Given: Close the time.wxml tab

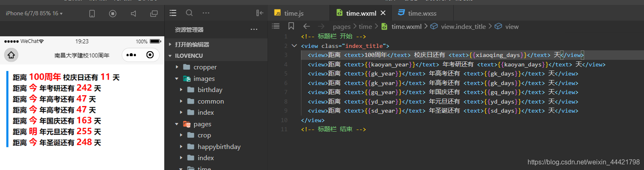Looking at the screenshot, I should [383, 13].
